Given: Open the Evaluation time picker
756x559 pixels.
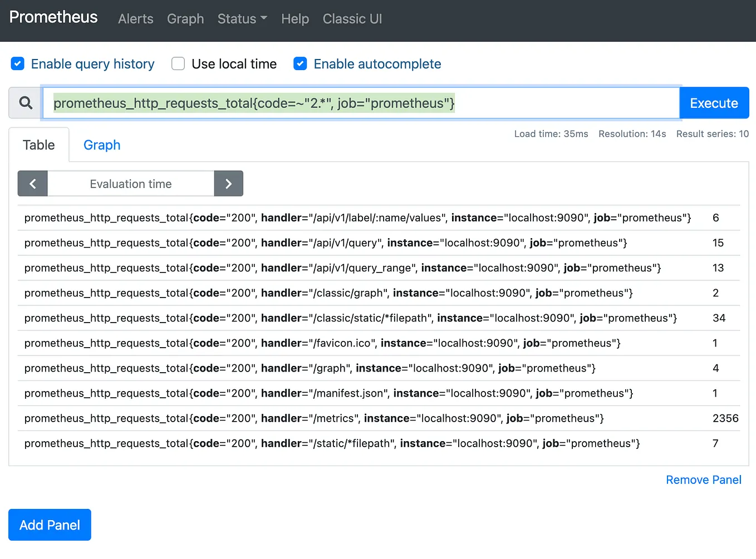Looking at the screenshot, I should click(x=130, y=183).
